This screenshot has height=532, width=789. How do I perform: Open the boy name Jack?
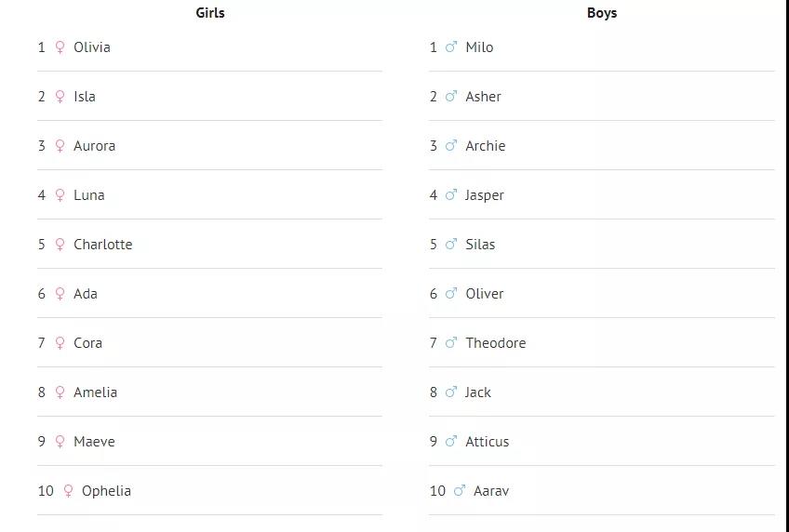tap(478, 392)
